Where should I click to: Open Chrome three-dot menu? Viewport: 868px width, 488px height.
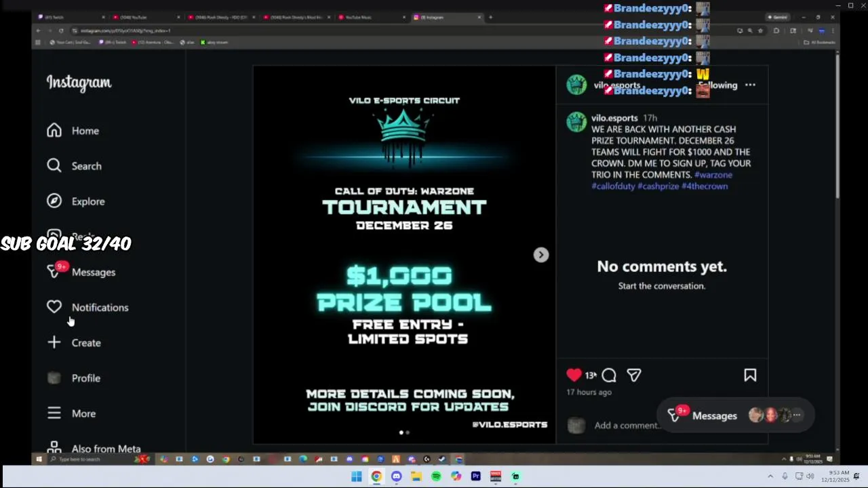833,30
